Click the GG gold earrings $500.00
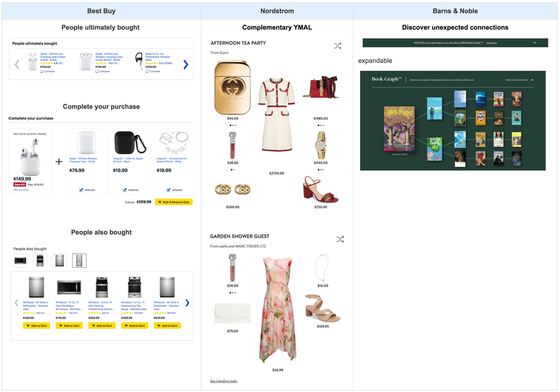This screenshot has width=560, height=392. [233, 189]
